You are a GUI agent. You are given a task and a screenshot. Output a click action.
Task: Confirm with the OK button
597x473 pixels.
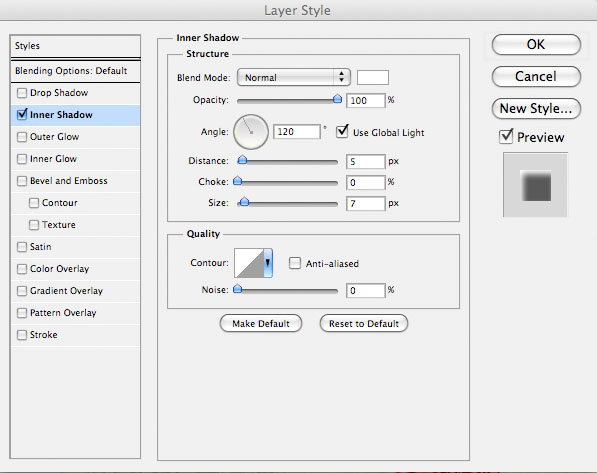(x=536, y=45)
